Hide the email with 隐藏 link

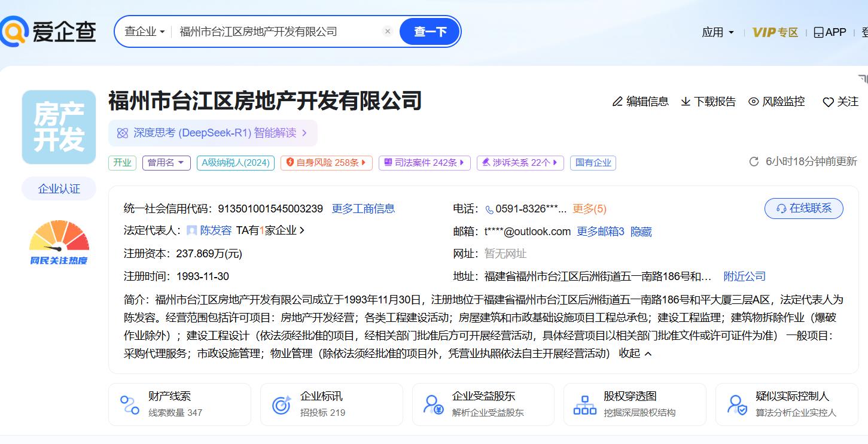pos(641,232)
